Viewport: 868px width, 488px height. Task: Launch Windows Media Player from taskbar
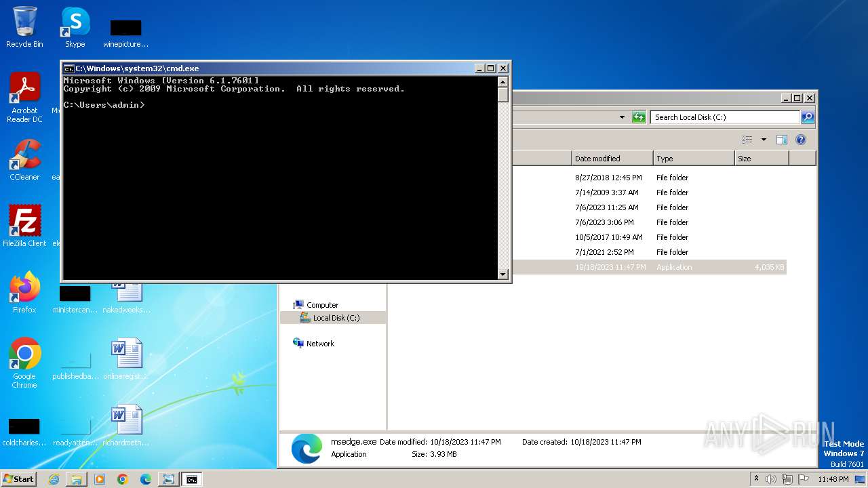tap(100, 479)
